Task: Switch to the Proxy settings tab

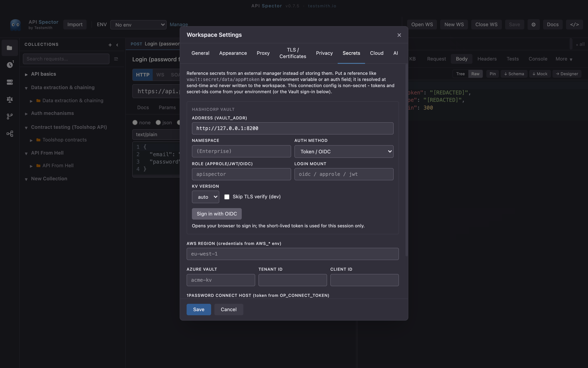Action: tap(263, 53)
